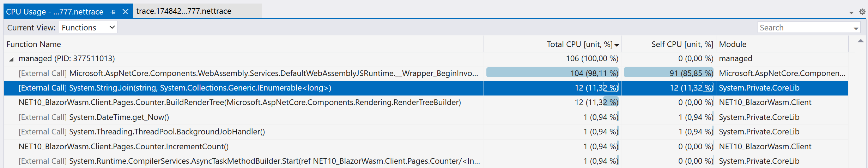
Task: Click into the Search input field
Action: 805,28
